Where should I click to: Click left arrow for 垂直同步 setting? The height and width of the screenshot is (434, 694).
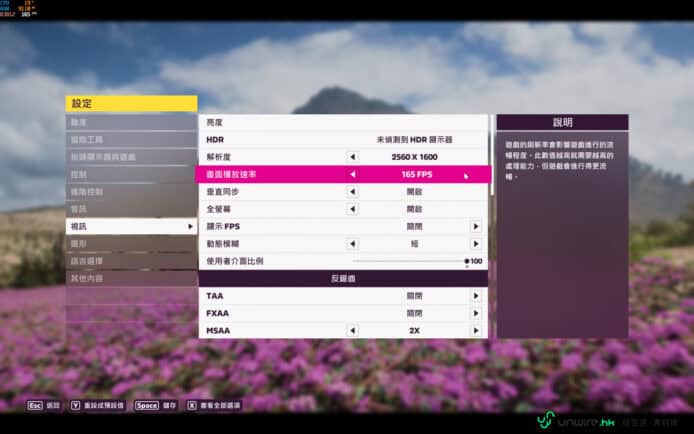click(x=351, y=192)
